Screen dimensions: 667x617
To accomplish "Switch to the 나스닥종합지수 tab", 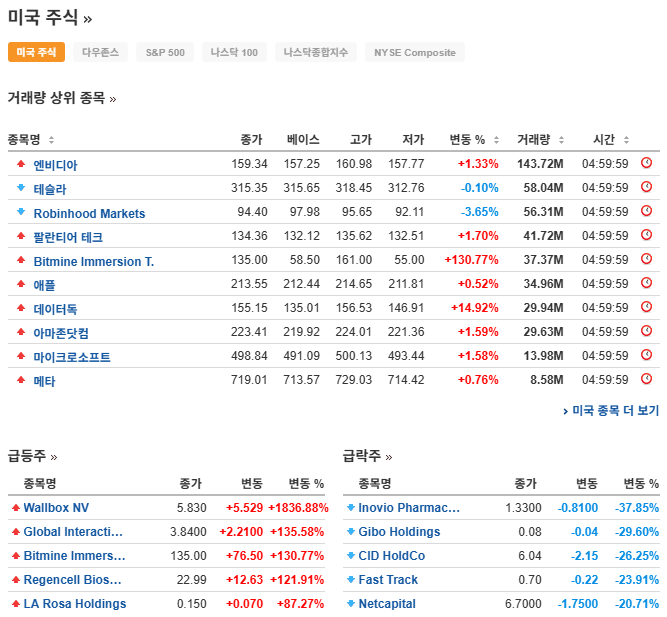I will click(x=316, y=52).
